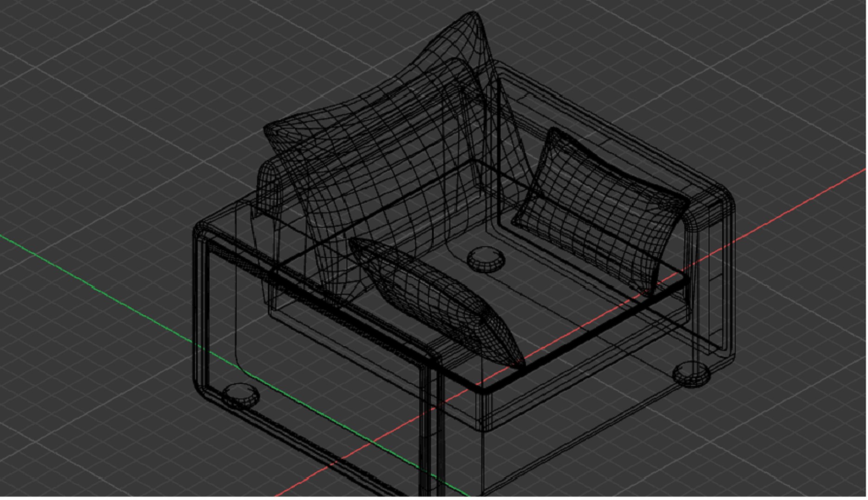Select the round chair foot at the right corner

pos(692,375)
